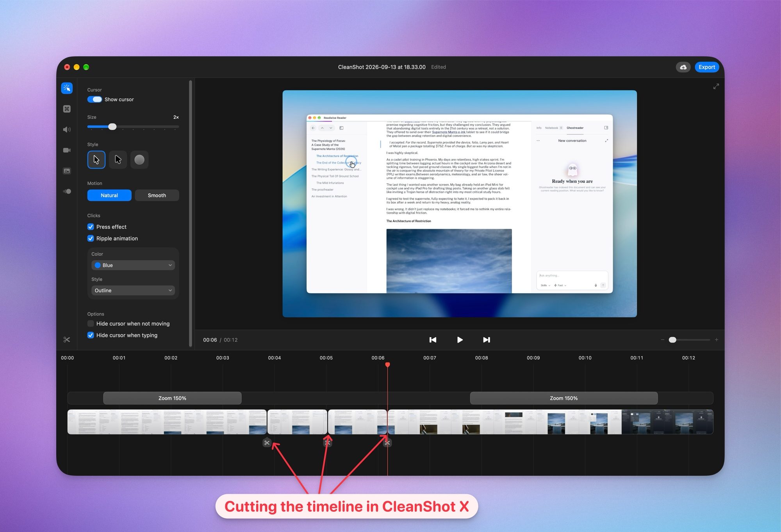This screenshot has width=781, height=532.
Task: Open the keyboard shortcuts settings (command icon)
Action: [x=67, y=109]
